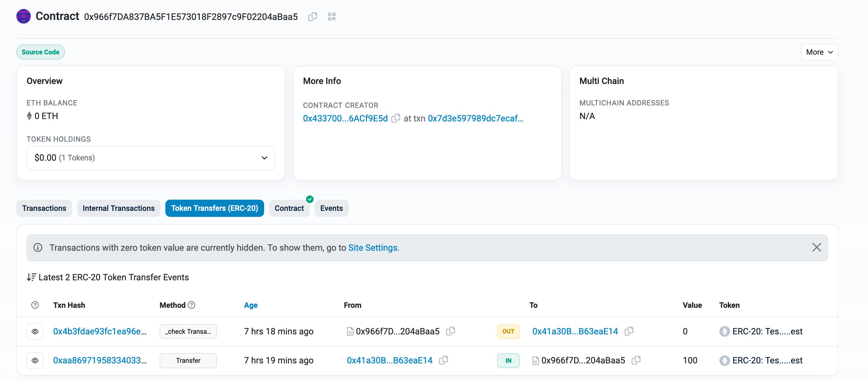
Task: Click help icon in table's first column
Action: [35, 305]
